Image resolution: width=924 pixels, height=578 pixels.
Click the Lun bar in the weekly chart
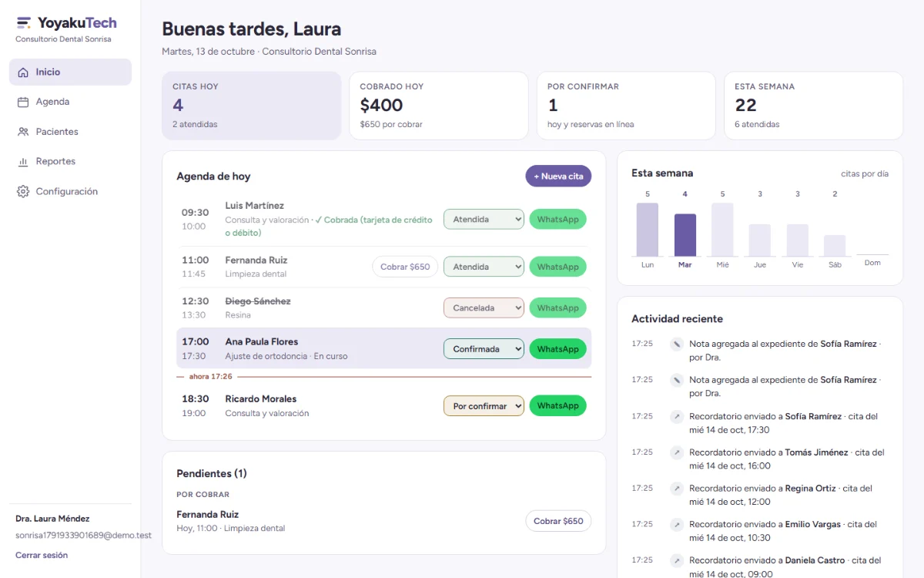coord(648,230)
